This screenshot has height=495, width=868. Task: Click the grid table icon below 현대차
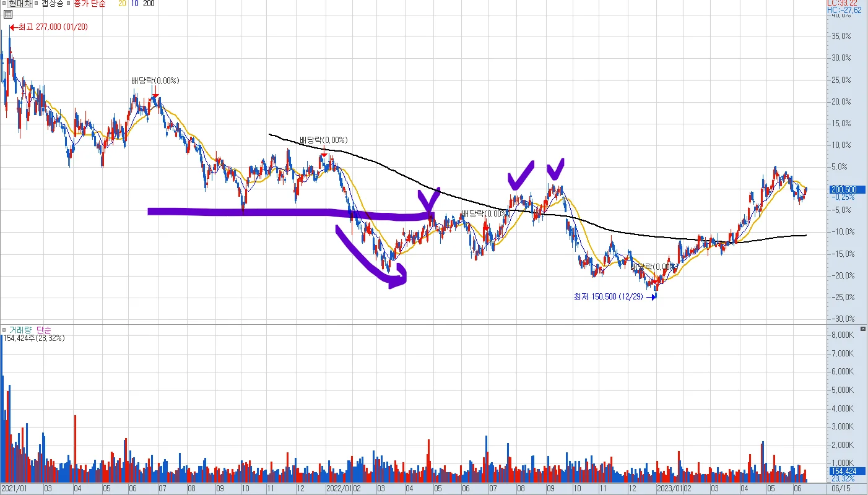[7, 14]
